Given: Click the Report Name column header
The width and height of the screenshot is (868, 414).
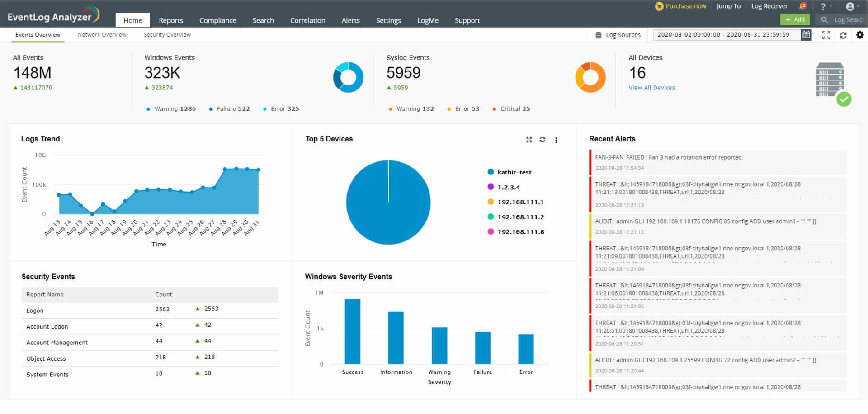Looking at the screenshot, I should coord(45,295).
